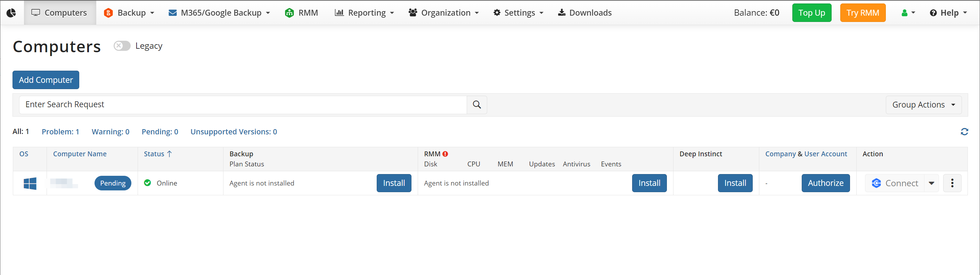Go to the Computers tab
The height and width of the screenshot is (275, 980).
[x=60, y=13]
